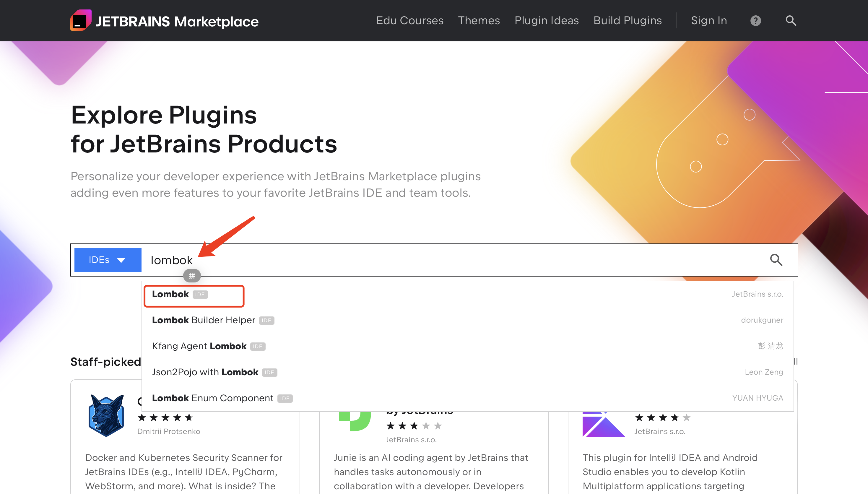Viewport: 868px width, 494px height.
Task: Expand the IDEs product dropdown
Action: tap(108, 260)
